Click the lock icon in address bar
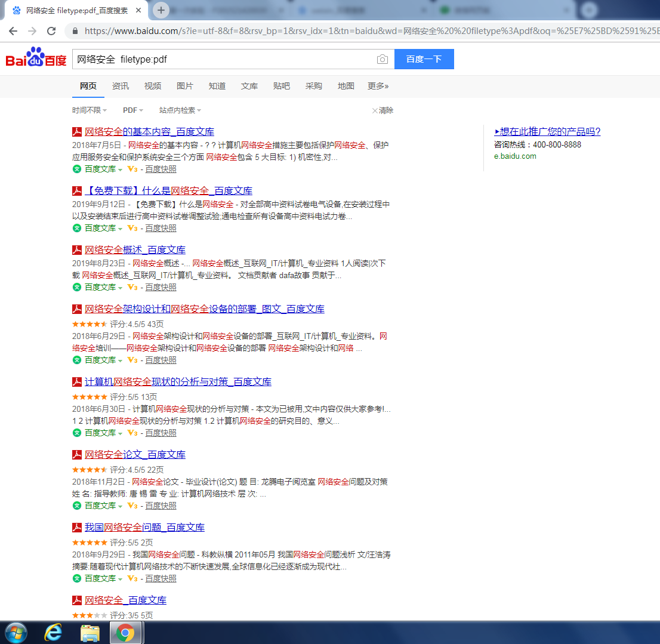 [75, 30]
